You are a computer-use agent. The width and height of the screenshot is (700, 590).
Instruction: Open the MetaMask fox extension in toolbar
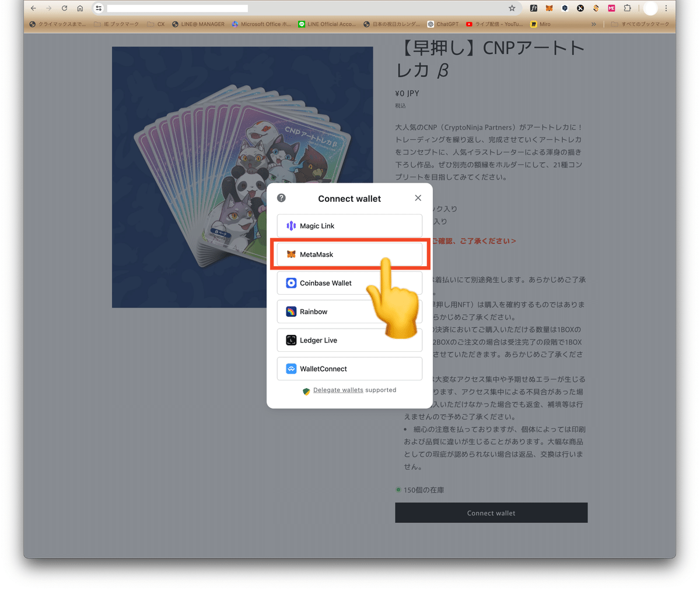[549, 8]
